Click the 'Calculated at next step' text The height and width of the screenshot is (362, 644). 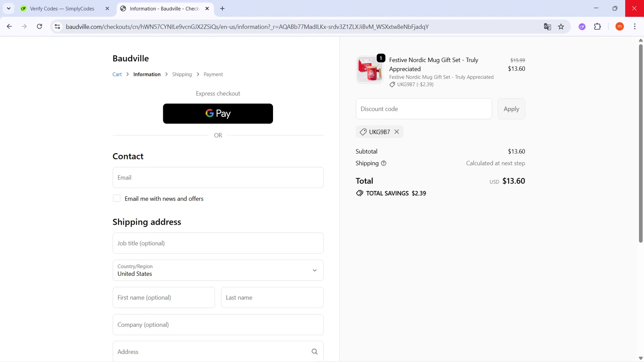pos(495,163)
